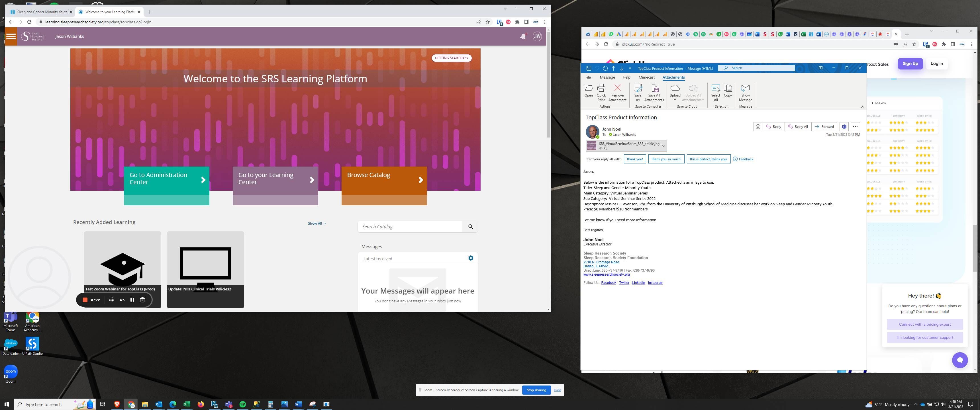Click the Getting Started button

coord(452,58)
